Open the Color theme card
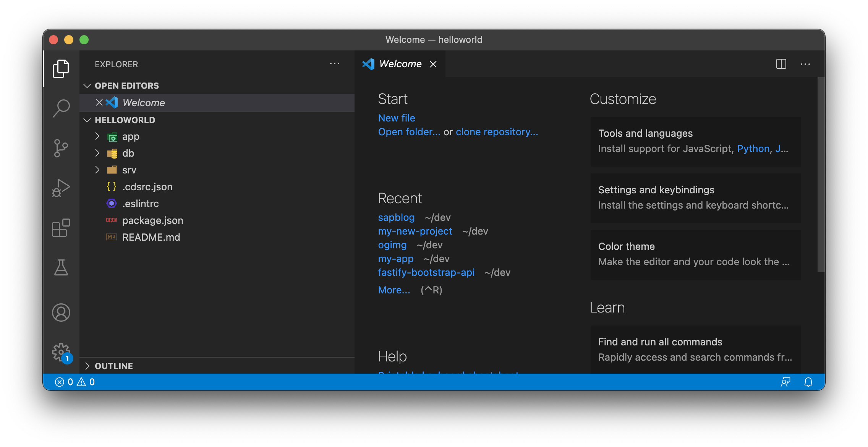Viewport: 868px width, 447px height. coord(695,254)
